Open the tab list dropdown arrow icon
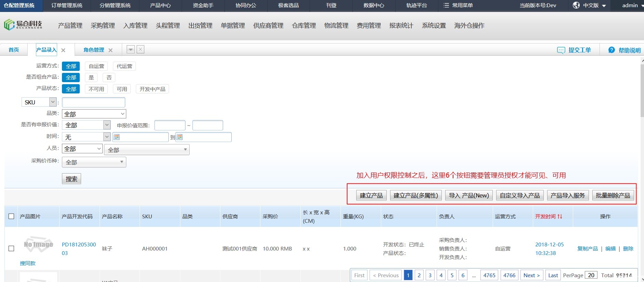This screenshot has height=282, width=644. [x=131, y=49]
